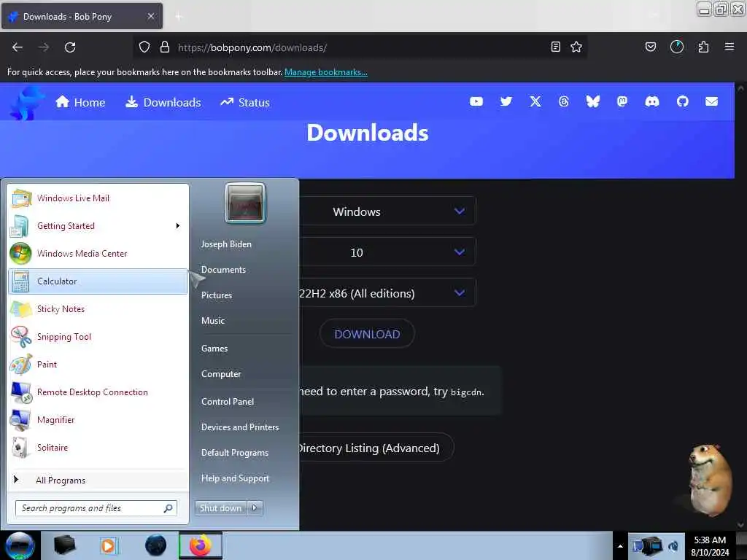Image resolution: width=747 pixels, height=560 pixels.
Task: Show hidden system tray icons arrow
Action: 620,546
